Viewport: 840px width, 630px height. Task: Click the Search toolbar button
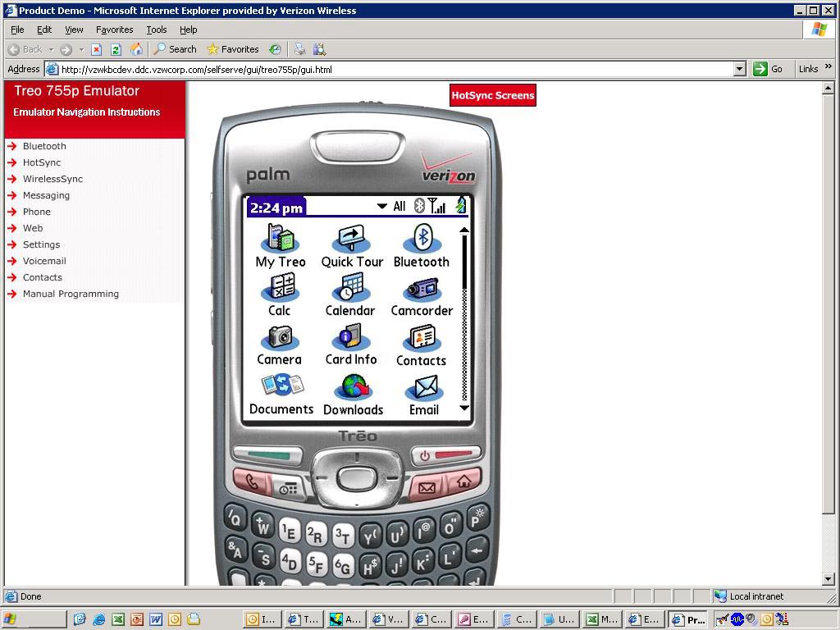[x=176, y=49]
